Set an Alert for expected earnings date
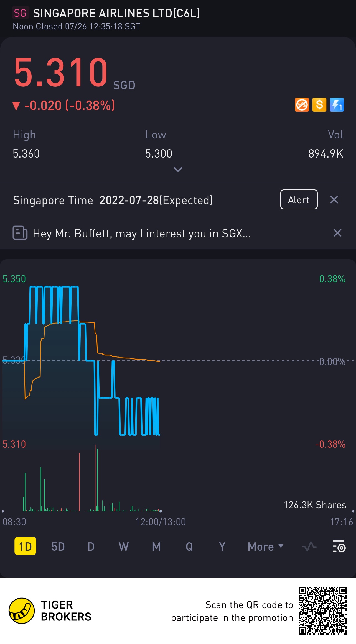The image size is (356, 644). (299, 199)
